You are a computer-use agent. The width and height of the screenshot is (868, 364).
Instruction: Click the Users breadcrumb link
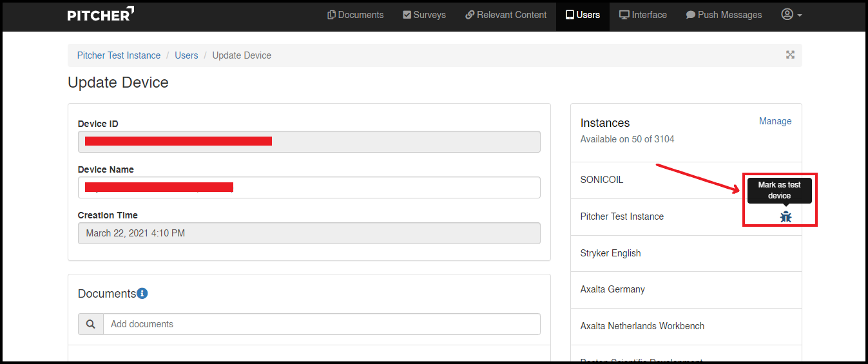tap(186, 55)
